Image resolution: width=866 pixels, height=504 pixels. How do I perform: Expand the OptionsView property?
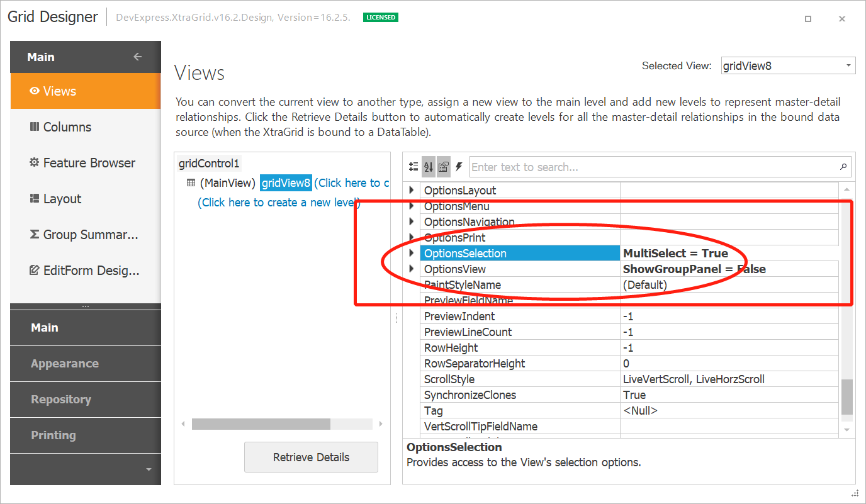click(412, 269)
